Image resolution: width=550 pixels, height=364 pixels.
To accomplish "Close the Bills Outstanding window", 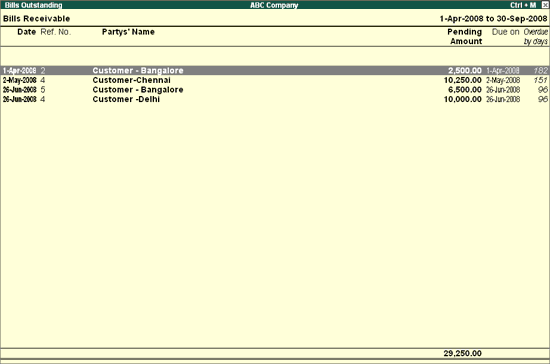I will click(545, 5).
